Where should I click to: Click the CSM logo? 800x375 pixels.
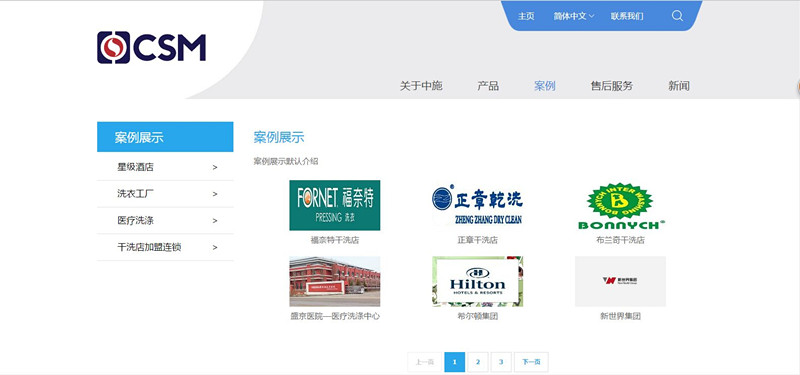click(152, 47)
